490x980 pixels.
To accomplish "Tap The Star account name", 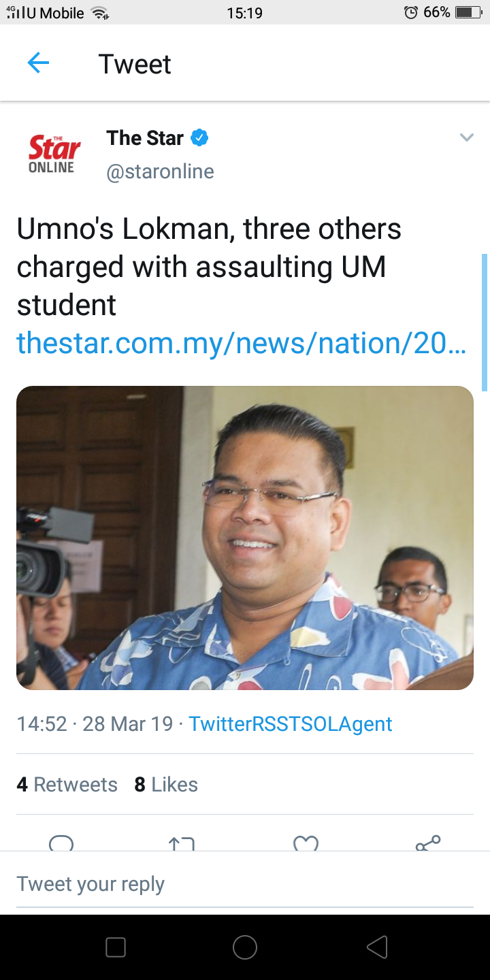I will click(x=145, y=138).
